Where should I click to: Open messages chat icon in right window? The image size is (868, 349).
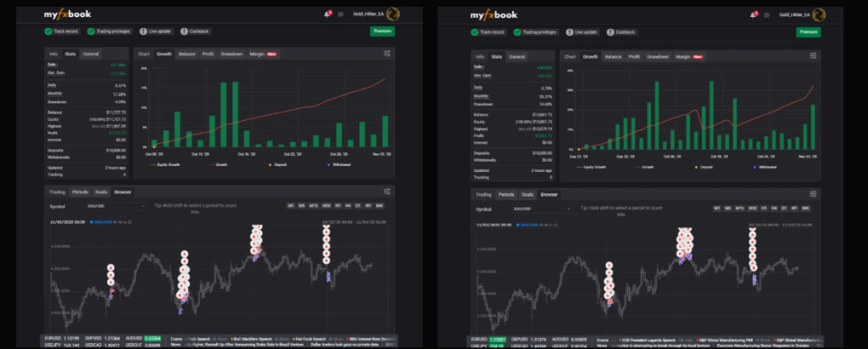pos(765,14)
